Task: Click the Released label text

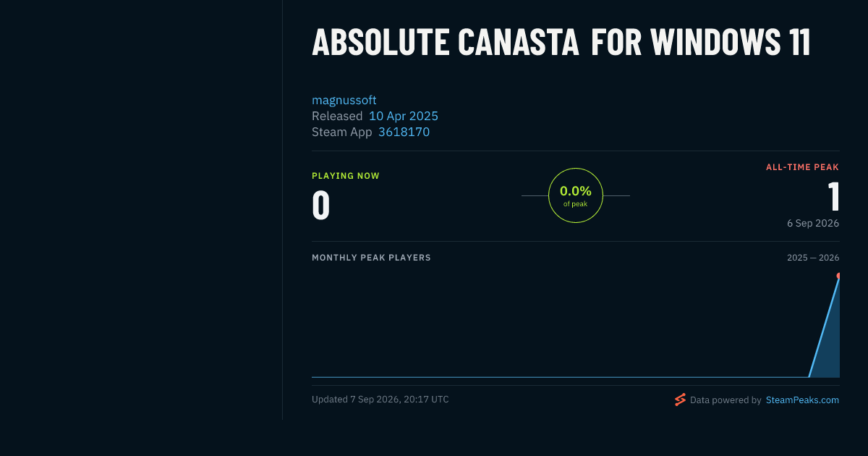Action: point(337,116)
